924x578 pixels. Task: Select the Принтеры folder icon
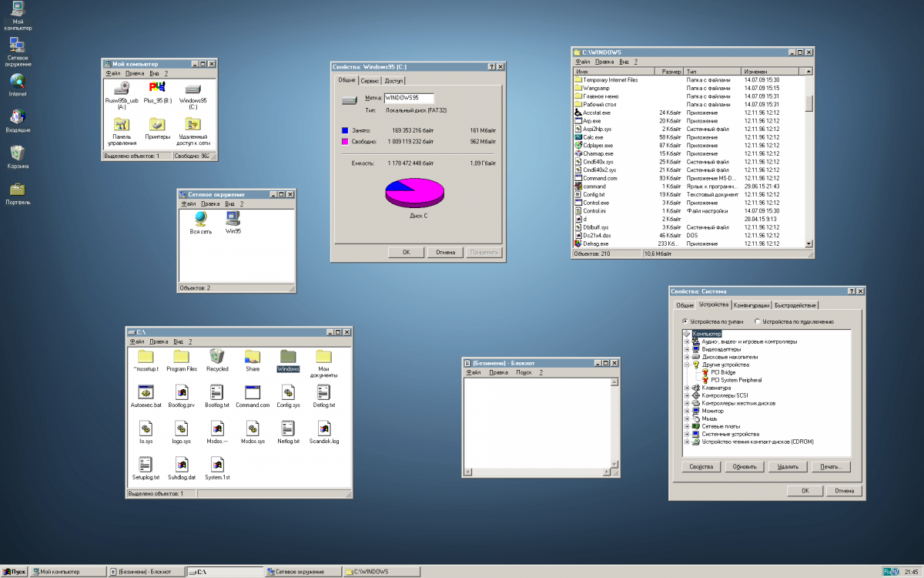pos(157,125)
